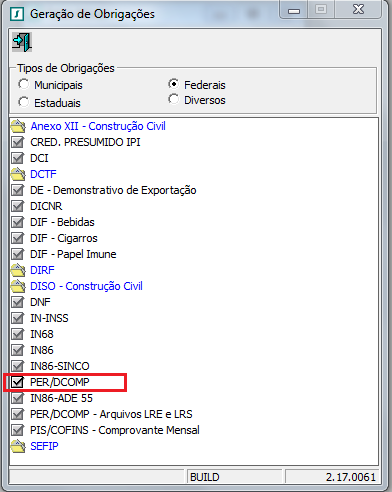Open Anexo XII - Construção Civil link
The image size is (392, 492).
click(98, 126)
